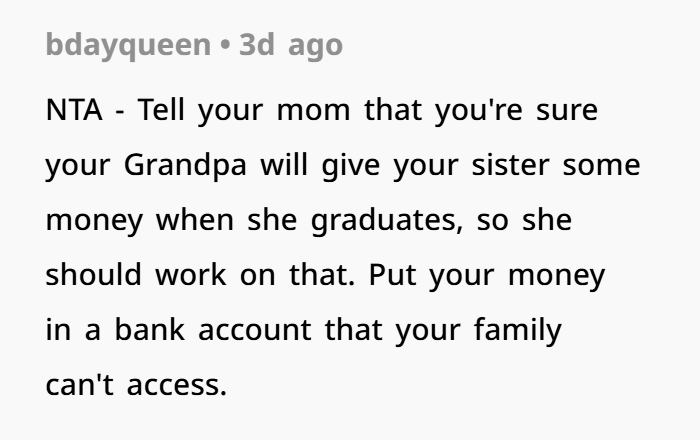Click the word "Tell" after the dash
The image size is (700, 440).
[161, 110]
